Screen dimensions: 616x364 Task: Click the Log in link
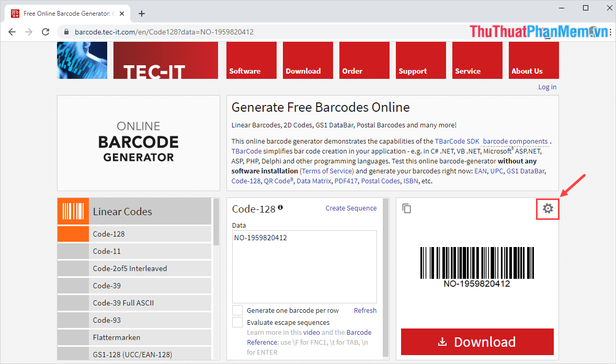(547, 87)
